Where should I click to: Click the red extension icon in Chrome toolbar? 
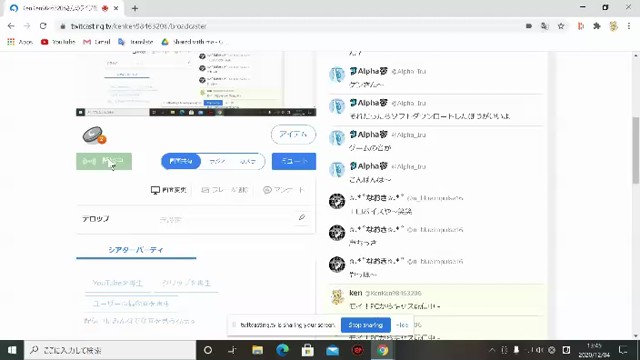pyautogui.click(x=580, y=26)
